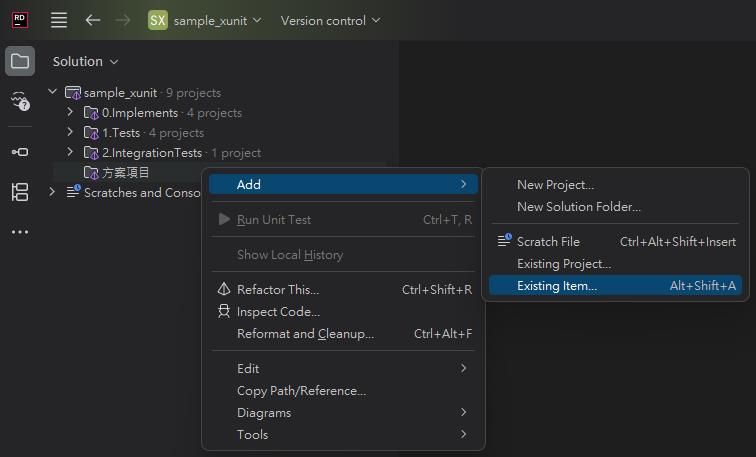Screen dimensions: 756x457
Task: Open the hamburger main menu
Action: coord(59,20)
